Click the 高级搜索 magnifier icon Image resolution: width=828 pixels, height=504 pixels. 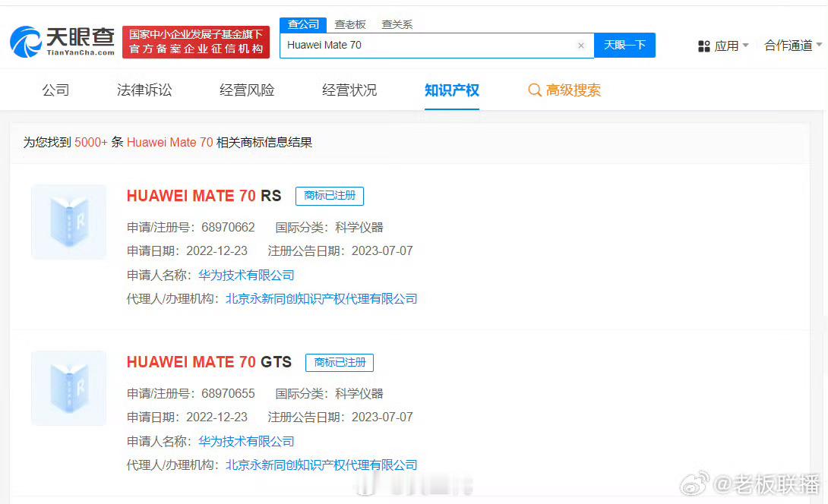click(534, 90)
